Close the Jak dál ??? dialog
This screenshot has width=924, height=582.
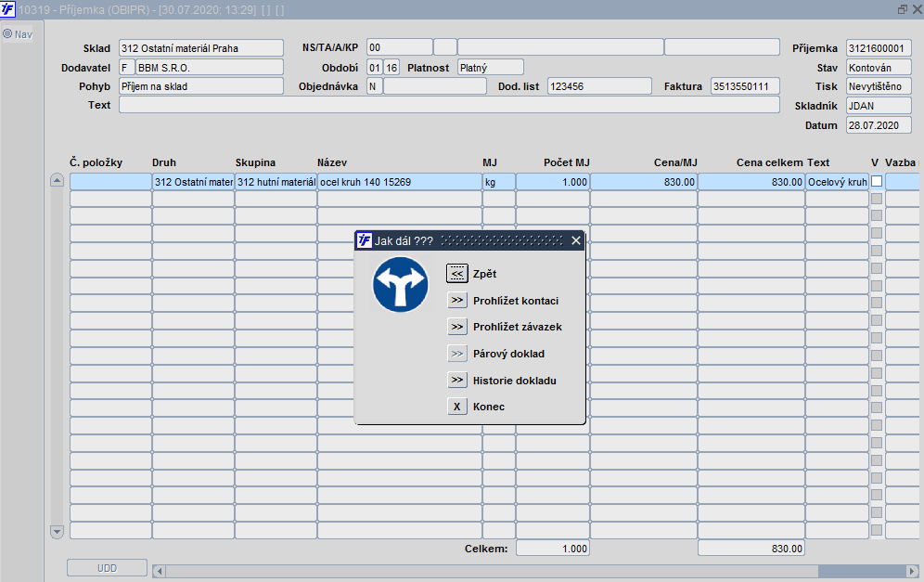[576, 240]
